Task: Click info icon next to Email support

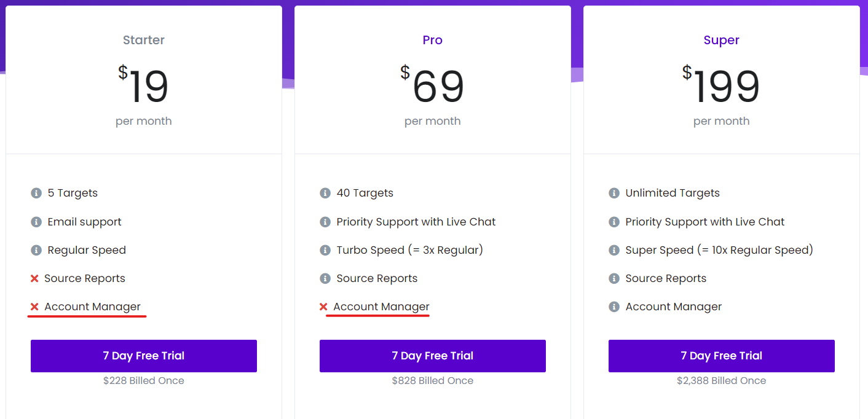Action: coord(36,222)
